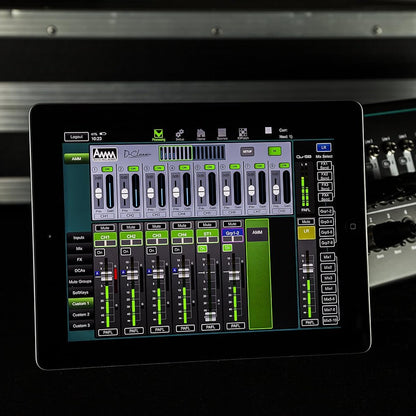Select the CH1 channel name box
Image resolution: width=416 pixels, height=416 pixels.
click(x=105, y=239)
